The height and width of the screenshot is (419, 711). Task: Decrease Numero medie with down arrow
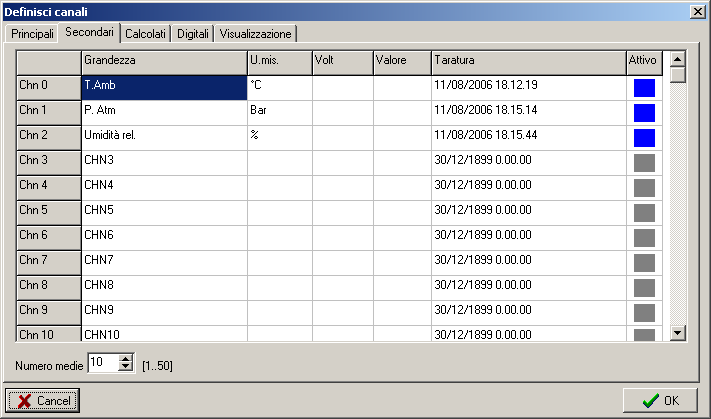[x=125, y=367]
